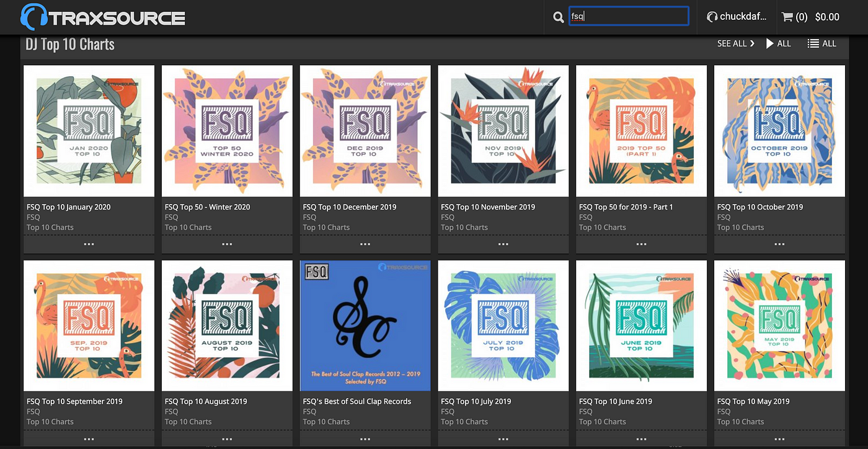Expand options under FSQ Top 10 June 2019
Viewport: 868px width, 449px height.
click(x=642, y=439)
